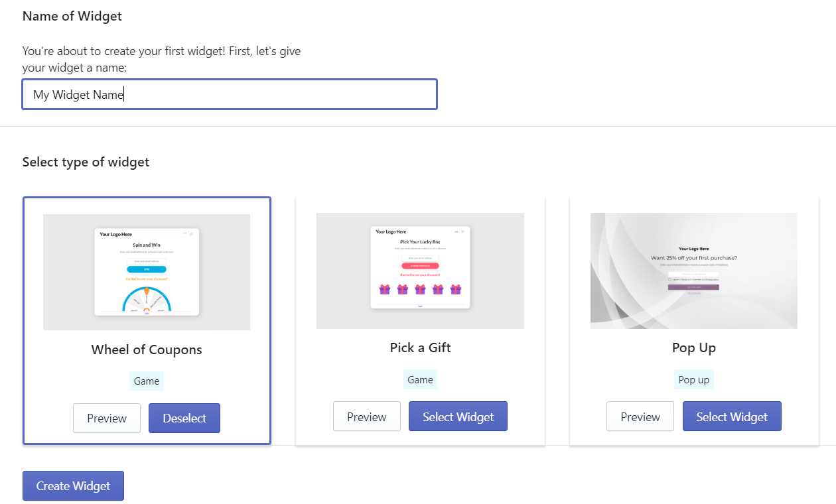Open the Wheel of Coupons thumbnail image
This screenshot has width=836, height=504.
[x=147, y=272]
